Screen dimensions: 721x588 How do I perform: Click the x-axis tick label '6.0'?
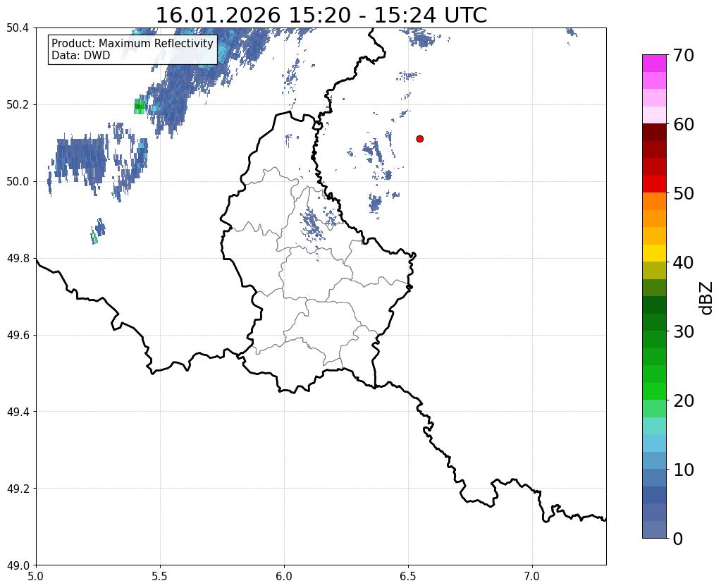[284, 576]
